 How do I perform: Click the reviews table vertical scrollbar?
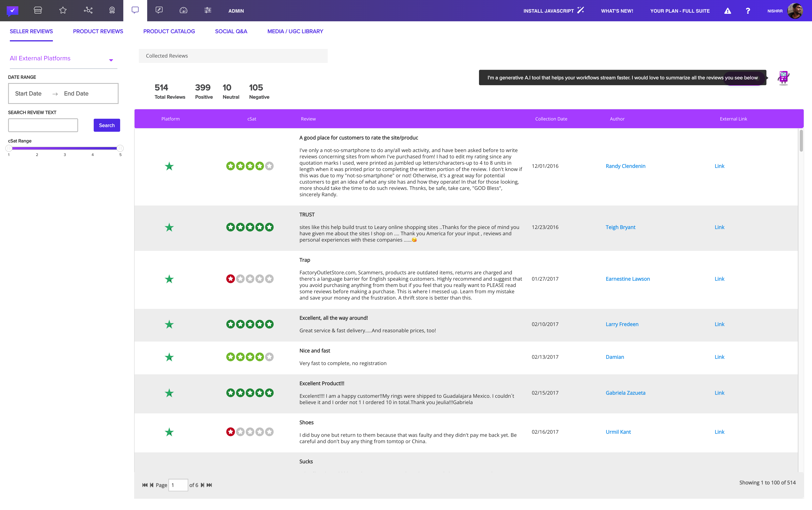(x=801, y=141)
